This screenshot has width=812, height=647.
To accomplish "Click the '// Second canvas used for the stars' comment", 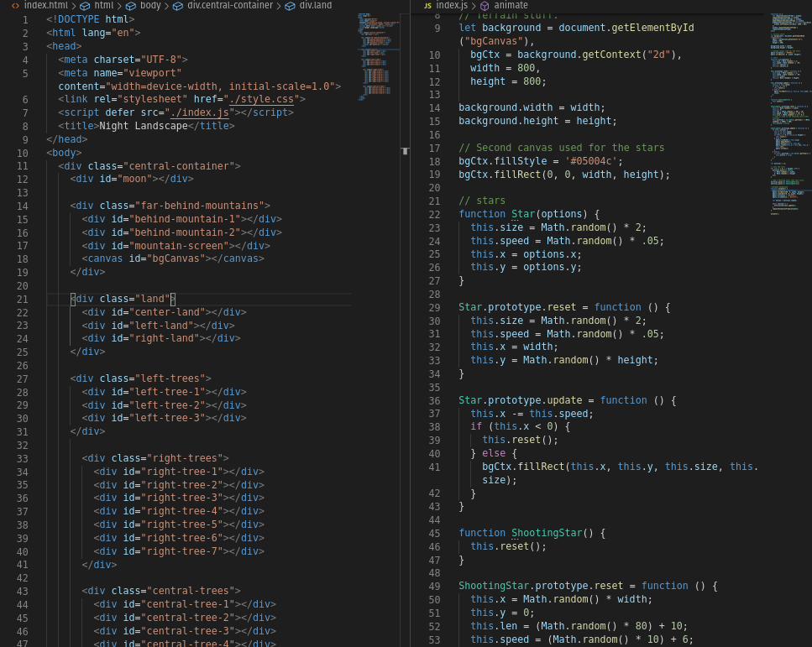I will point(562,148).
